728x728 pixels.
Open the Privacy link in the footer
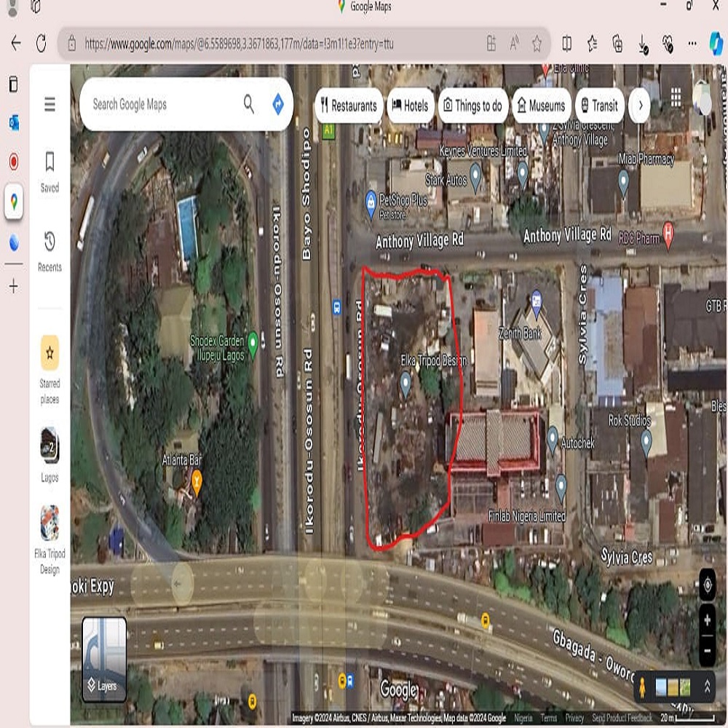[x=575, y=718]
